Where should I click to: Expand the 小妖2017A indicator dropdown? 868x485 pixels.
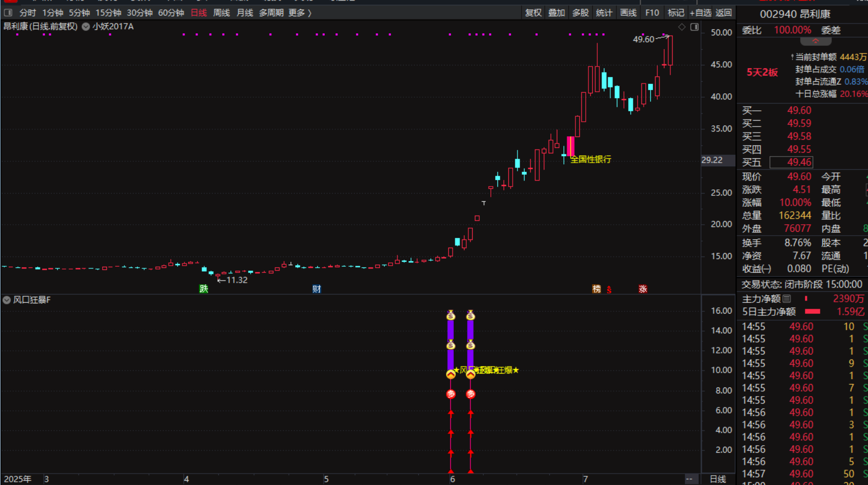click(x=86, y=26)
